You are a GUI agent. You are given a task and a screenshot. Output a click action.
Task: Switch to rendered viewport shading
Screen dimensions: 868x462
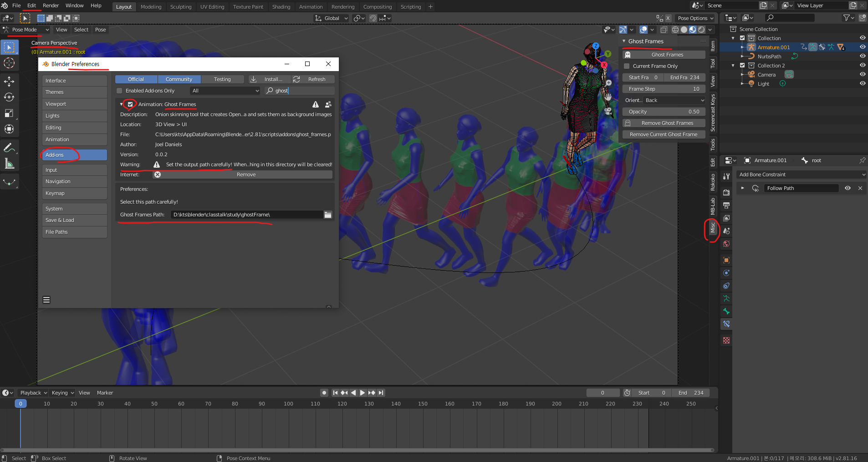[x=701, y=30]
